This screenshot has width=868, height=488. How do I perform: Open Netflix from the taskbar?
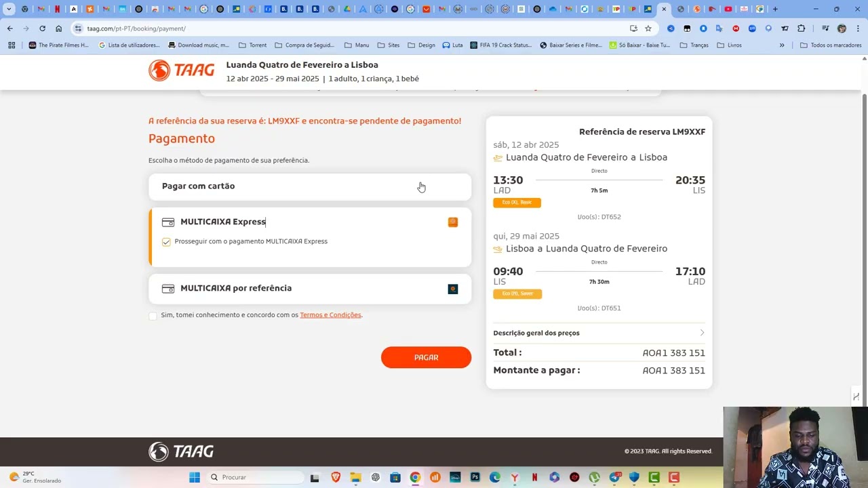(x=534, y=477)
